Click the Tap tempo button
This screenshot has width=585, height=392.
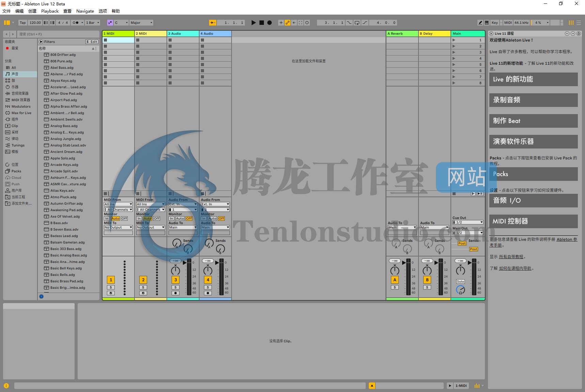tap(23, 23)
